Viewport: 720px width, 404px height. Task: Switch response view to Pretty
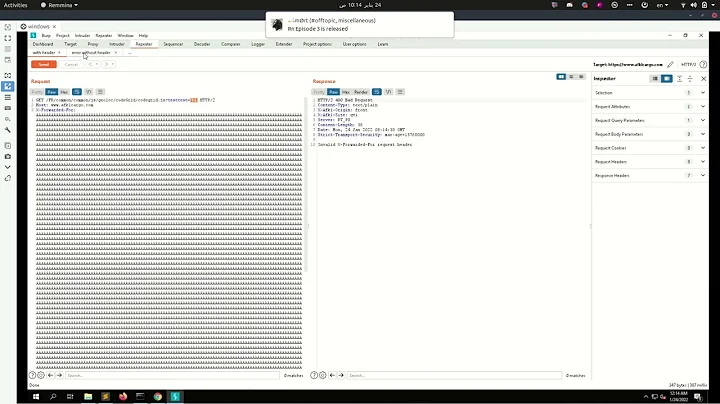319,92
